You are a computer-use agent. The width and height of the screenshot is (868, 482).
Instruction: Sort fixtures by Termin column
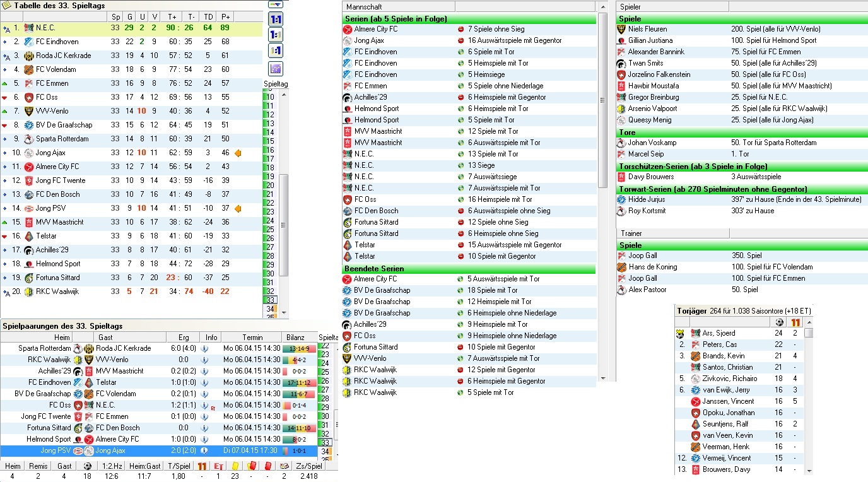point(252,338)
